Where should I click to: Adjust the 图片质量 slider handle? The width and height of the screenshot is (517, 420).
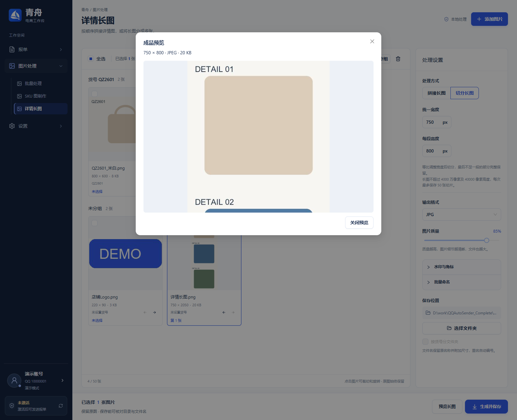tap(487, 240)
